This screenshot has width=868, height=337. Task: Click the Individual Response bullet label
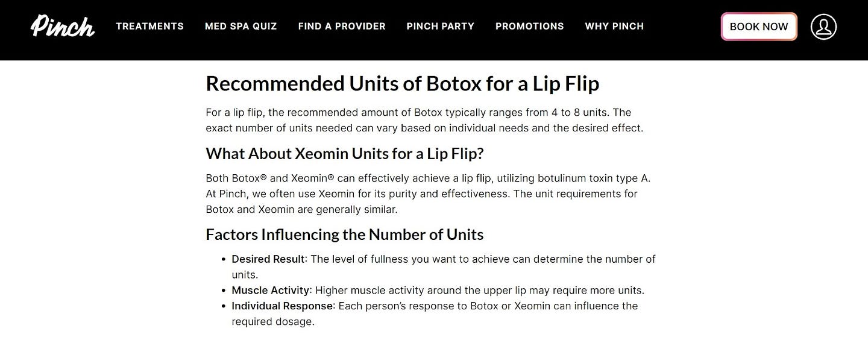(x=283, y=306)
